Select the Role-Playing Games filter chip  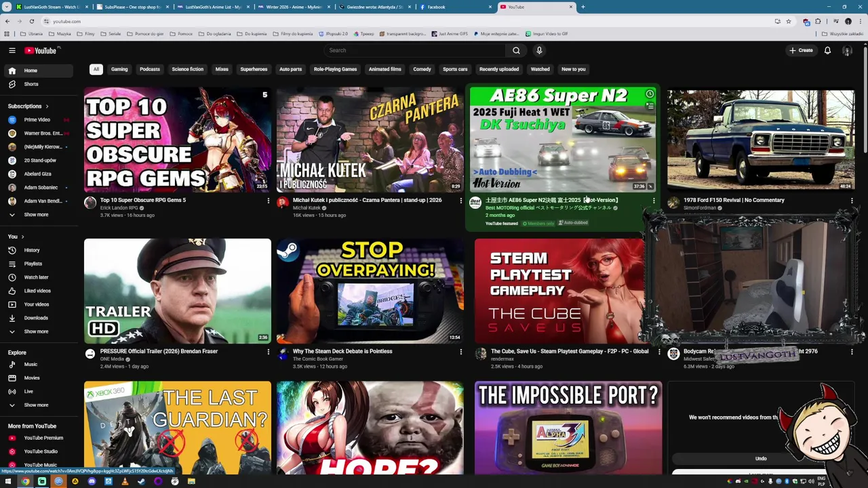(335, 69)
